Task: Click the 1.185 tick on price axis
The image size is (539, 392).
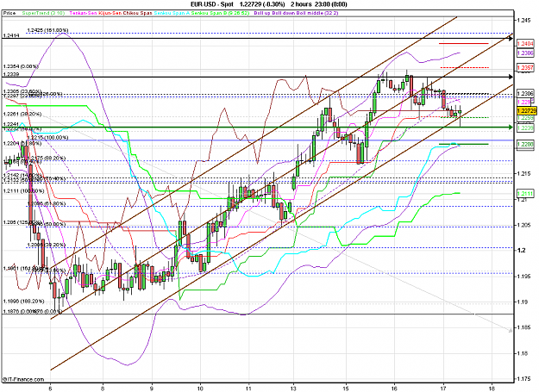Action: [x=523, y=327]
